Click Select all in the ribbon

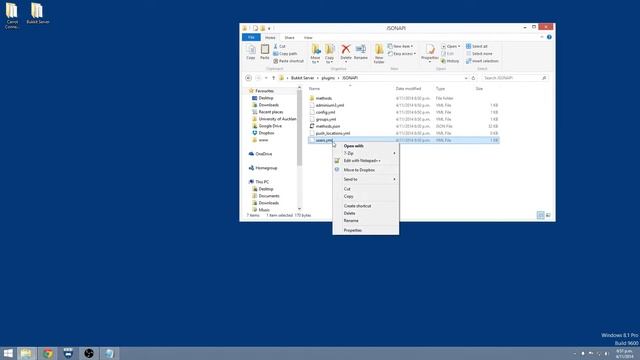[477, 47]
